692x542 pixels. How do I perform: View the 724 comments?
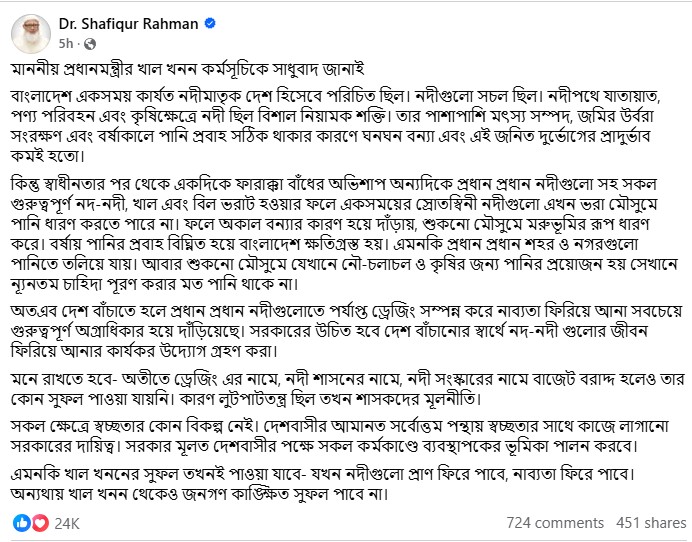tap(555, 522)
